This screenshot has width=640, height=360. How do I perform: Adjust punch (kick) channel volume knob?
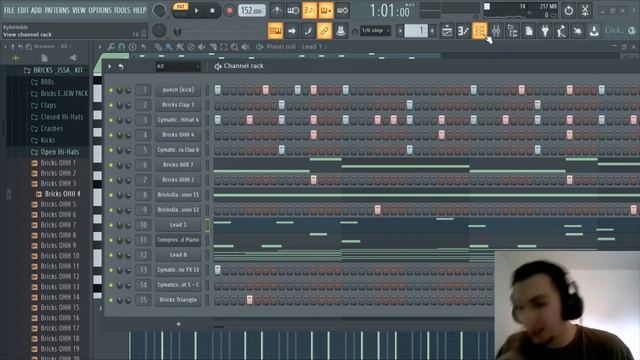tap(128, 90)
